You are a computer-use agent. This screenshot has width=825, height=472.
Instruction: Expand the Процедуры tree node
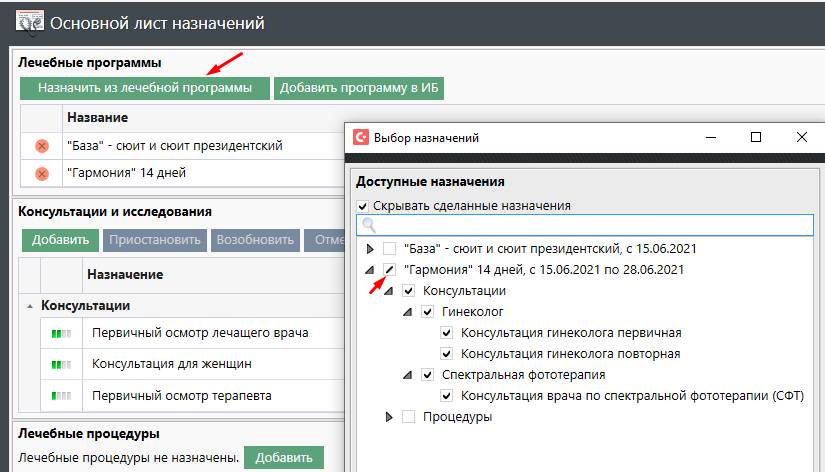pyautogui.click(x=389, y=417)
